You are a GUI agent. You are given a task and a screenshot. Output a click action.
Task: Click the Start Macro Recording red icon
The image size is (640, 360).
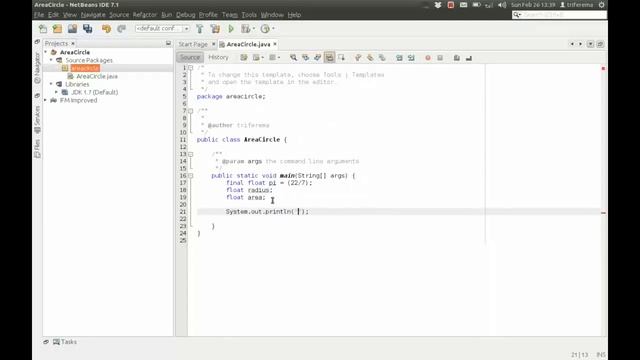428,58
